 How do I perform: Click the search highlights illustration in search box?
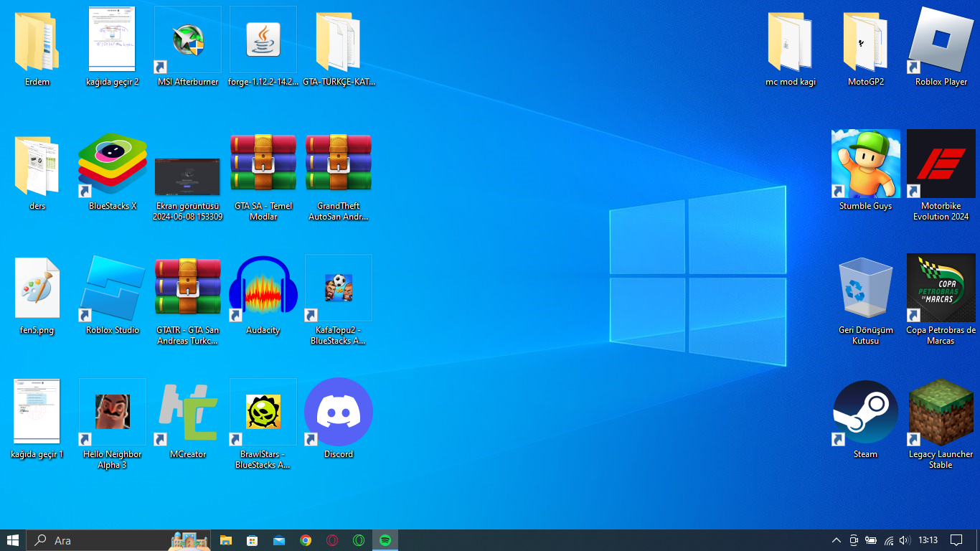[x=189, y=541]
